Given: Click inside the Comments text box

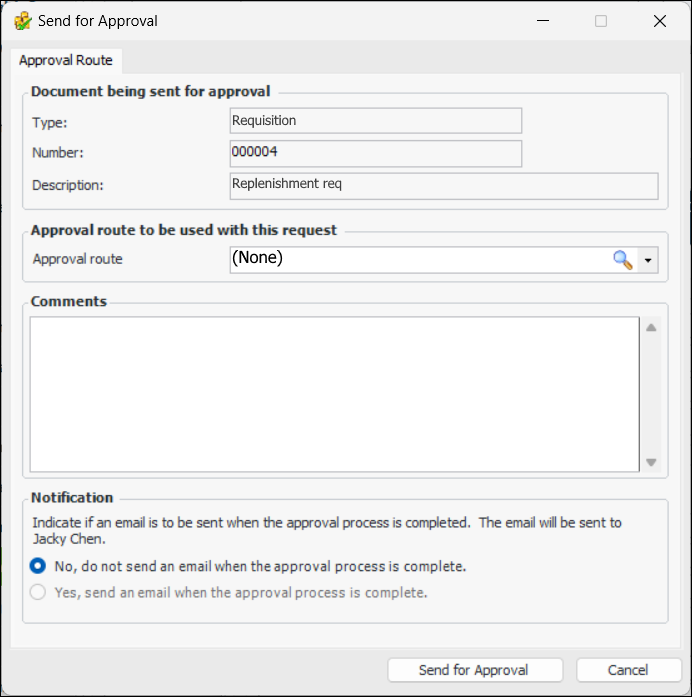Looking at the screenshot, I should point(334,393).
